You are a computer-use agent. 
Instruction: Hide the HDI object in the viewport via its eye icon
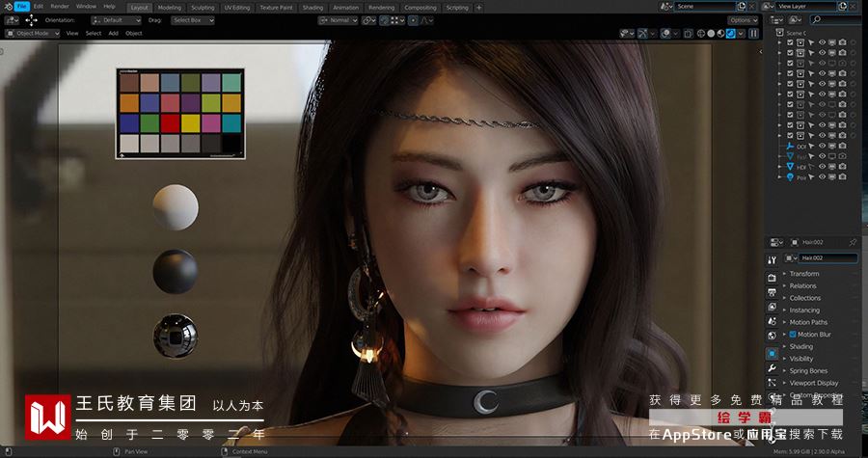point(822,167)
